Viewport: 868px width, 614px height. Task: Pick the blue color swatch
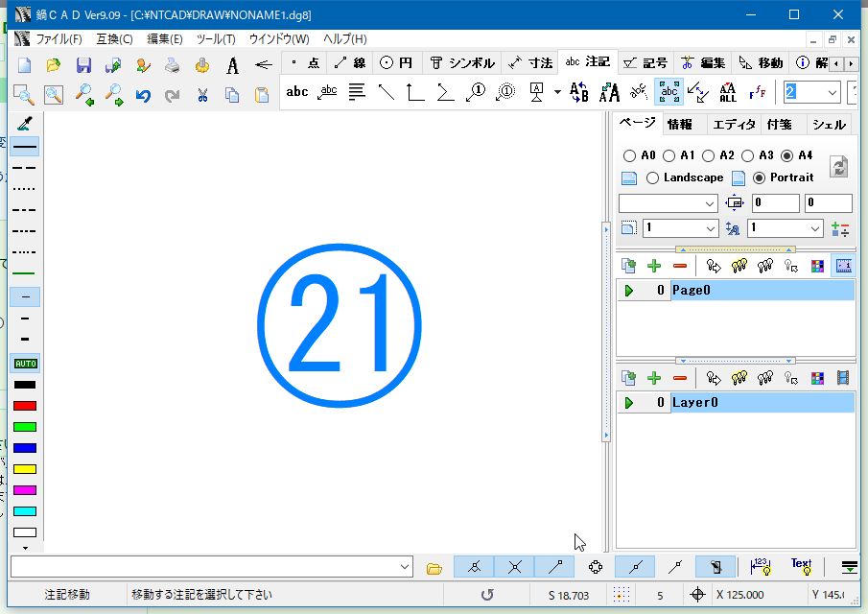click(x=25, y=448)
